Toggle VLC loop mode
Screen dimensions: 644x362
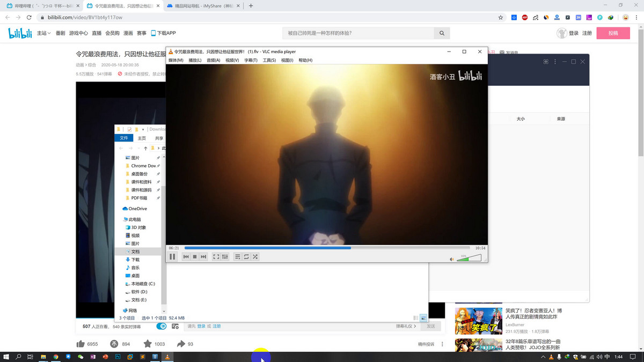click(x=246, y=257)
